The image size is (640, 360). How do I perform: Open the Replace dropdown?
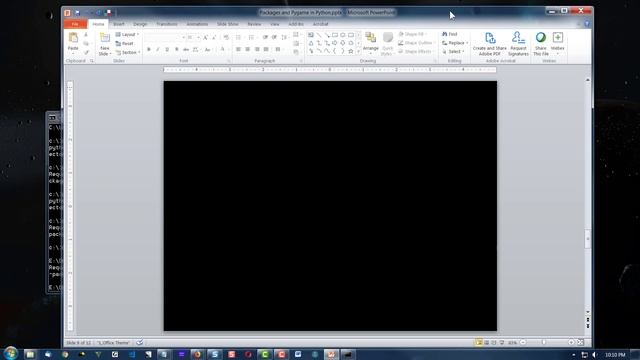point(455,43)
